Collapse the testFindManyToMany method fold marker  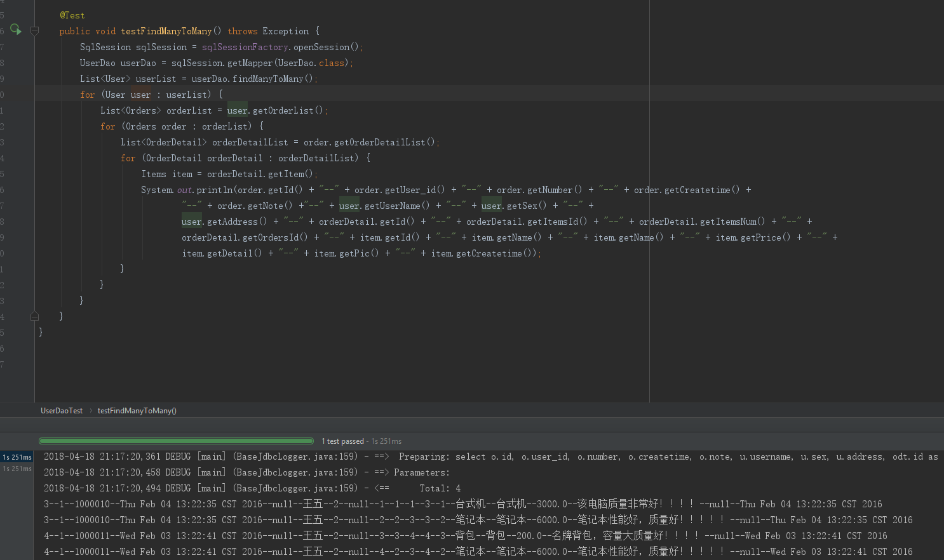35,31
